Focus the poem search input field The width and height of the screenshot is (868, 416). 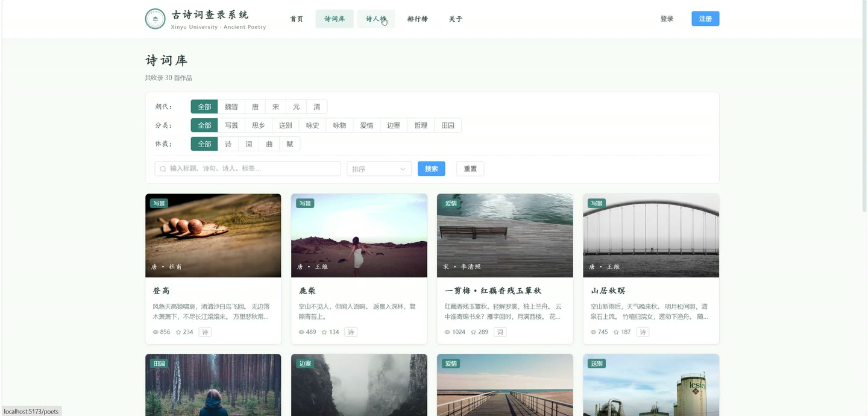tap(248, 169)
